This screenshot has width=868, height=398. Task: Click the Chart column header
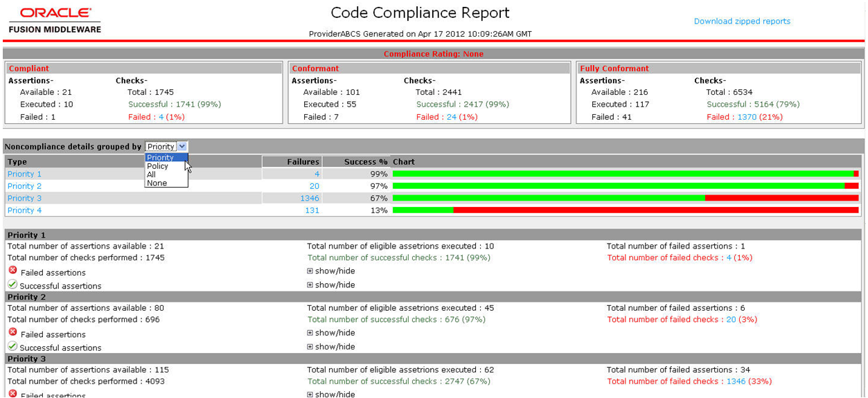click(x=626, y=162)
